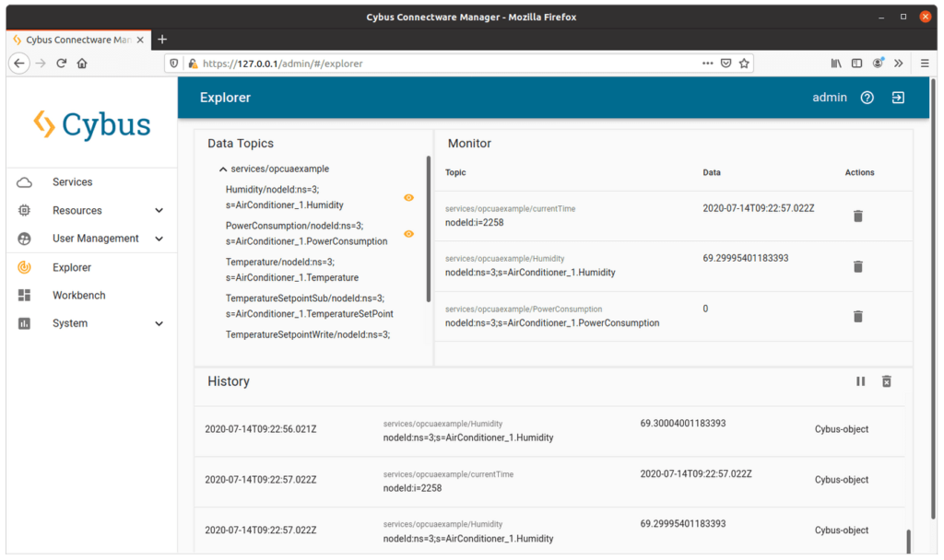Toggle eye icon for Humidity topic
Viewport: 944px width, 560px height.
coord(408,198)
